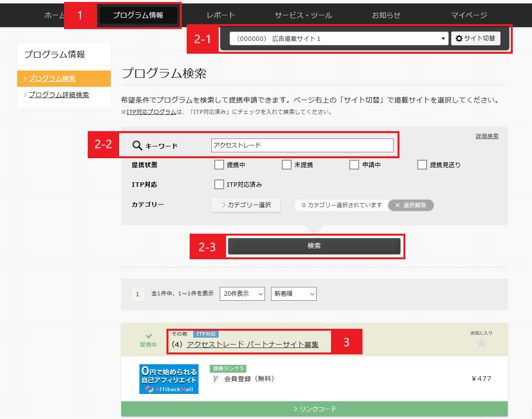This screenshot has height=419, width=532.
Task: Click page number 1 in pagination
Action: [138, 294]
